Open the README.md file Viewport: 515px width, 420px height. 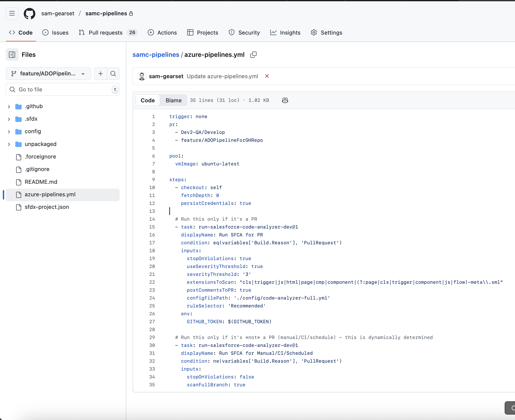[x=41, y=182]
